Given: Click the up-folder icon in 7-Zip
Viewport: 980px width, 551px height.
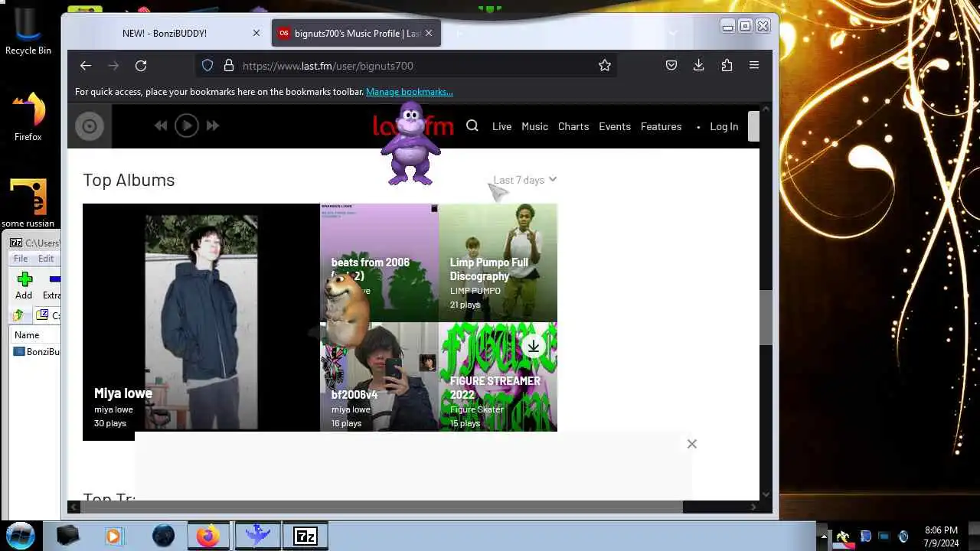Looking at the screenshot, I should click(x=18, y=315).
